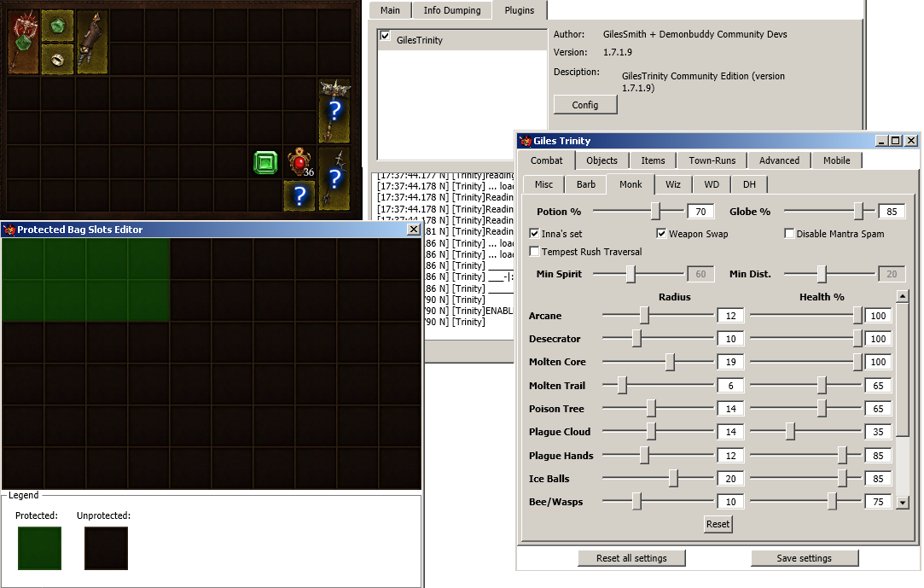Click the Protected Bag Slots Editor title icon
The width and height of the screenshot is (924, 588).
tap(9, 230)
